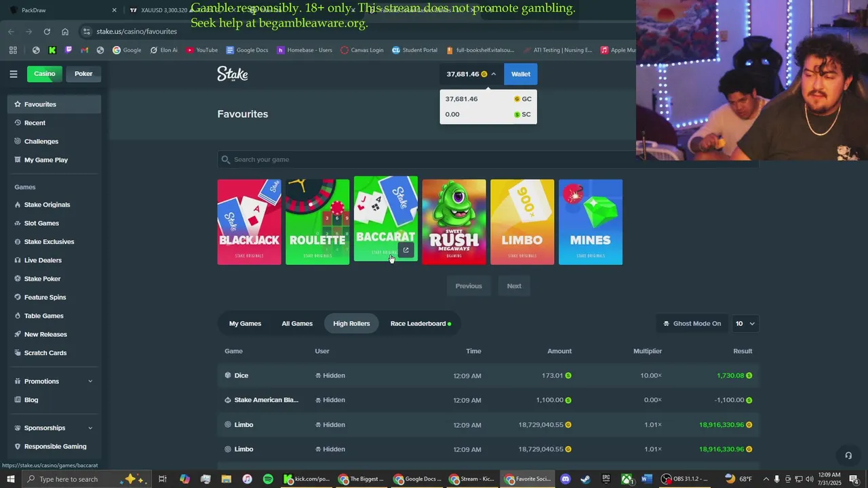The height and width of the screenshot is (488, 868).
Task: Open Stake Exclusives in the sidebar
Action: pyautogui.click(x=54, y=241)
